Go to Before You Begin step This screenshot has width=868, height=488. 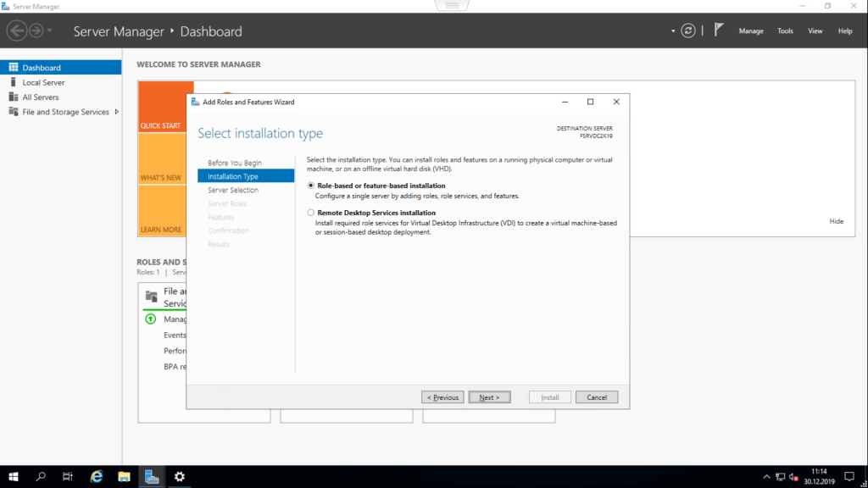(x=235, y=163)
